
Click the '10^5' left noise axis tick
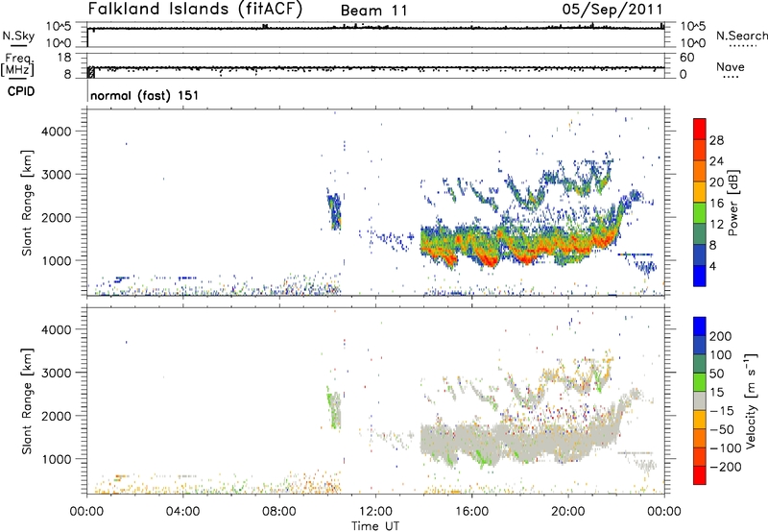(59, 26)
